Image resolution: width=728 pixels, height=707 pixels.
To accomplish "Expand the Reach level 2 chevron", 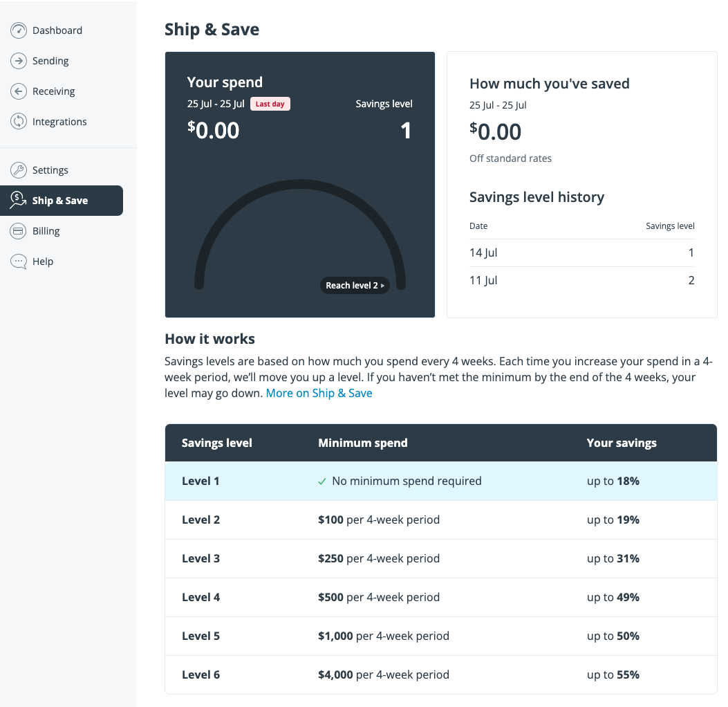I will point(383,285).
